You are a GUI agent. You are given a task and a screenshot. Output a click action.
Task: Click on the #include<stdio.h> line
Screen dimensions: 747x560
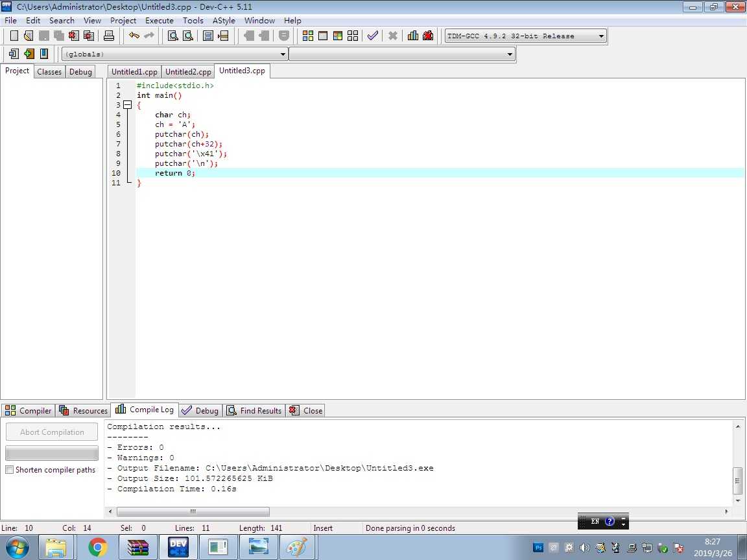pyautogui.click(x=175, y=86)
